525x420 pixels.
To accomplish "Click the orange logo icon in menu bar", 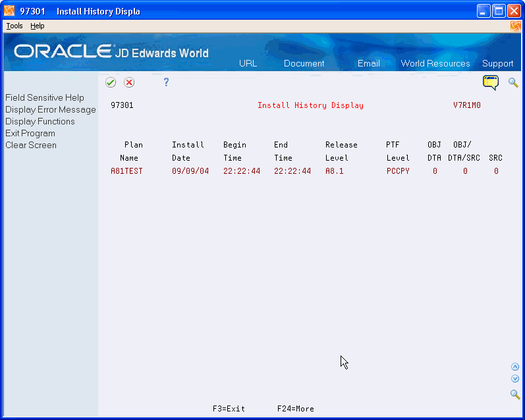I will pyautogui.click(x=516, y=26).
